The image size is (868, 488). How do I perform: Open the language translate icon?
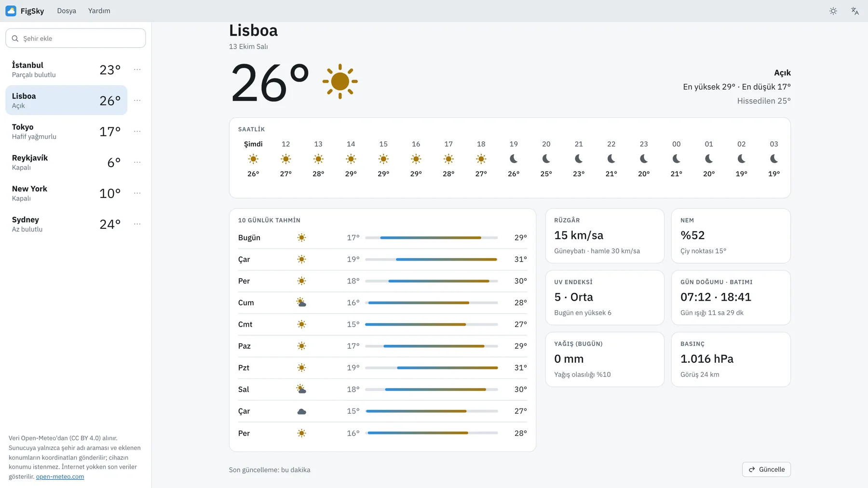tap(855, 11)
